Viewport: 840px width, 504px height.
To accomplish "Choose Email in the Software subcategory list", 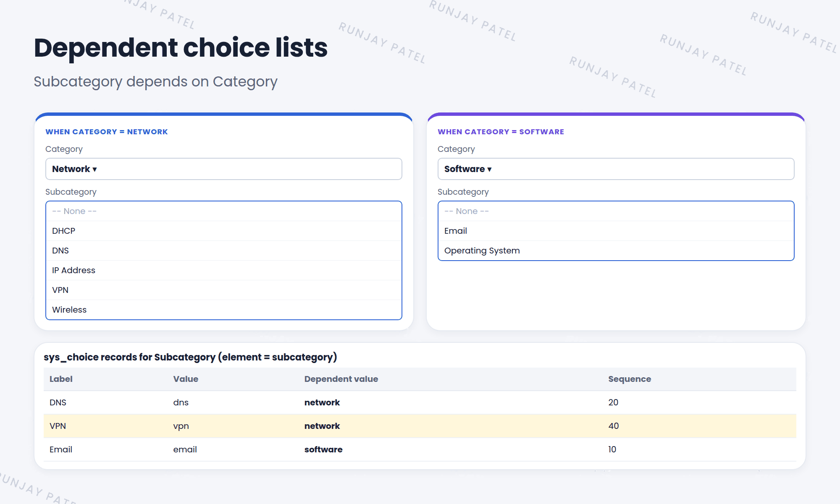I will pyautogui.click(x=616, y=231).
